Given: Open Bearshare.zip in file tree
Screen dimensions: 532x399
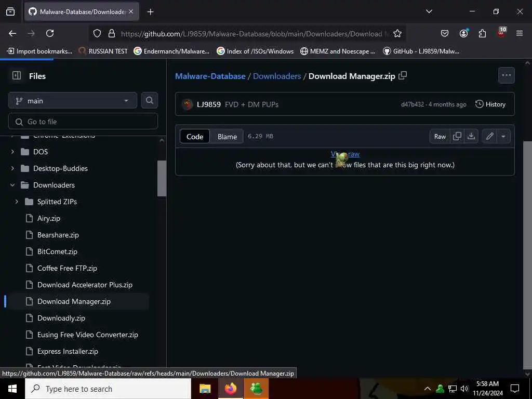Looking at the screenshot, I should coord(58,235).
